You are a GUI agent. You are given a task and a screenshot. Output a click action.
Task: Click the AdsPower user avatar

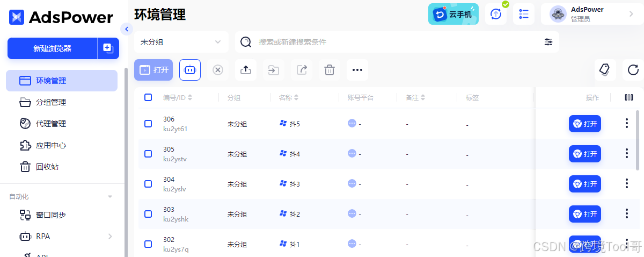(558, 14)
